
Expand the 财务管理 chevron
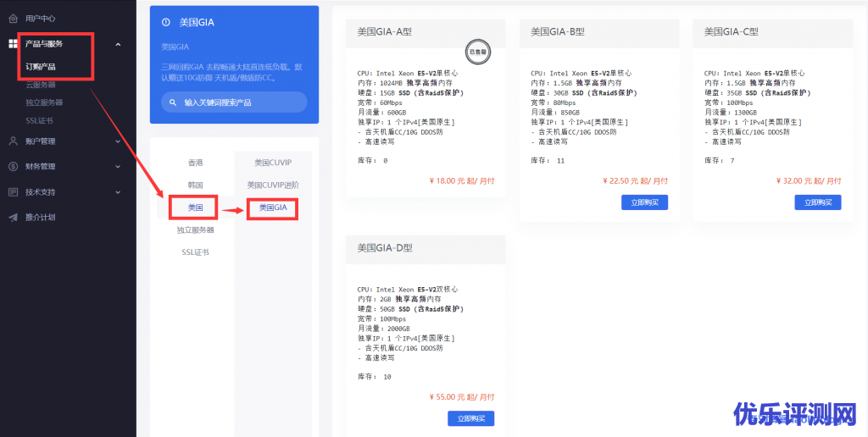point(118,167)
